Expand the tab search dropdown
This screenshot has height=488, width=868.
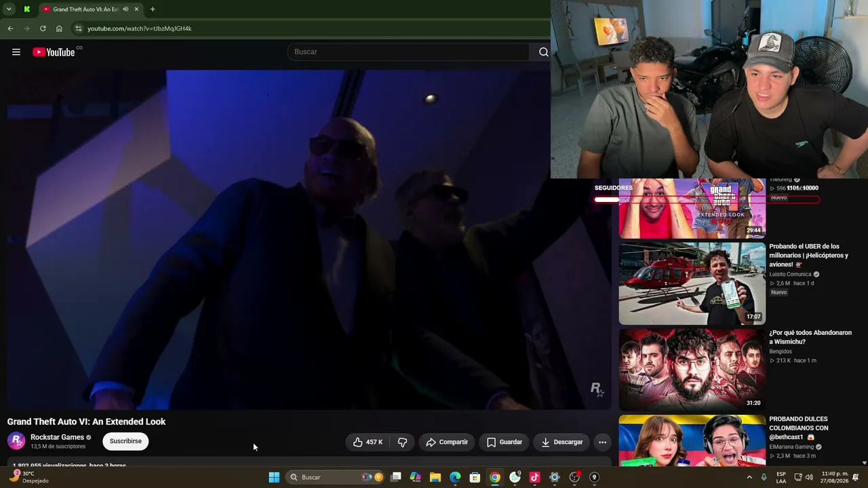click(9, 9)
